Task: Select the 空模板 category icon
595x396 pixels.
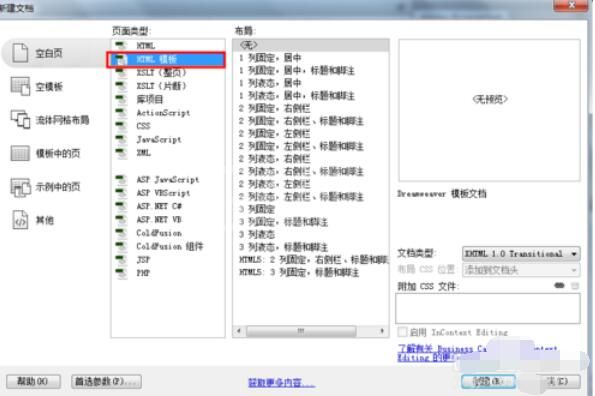Action: (x=20, y=86)
